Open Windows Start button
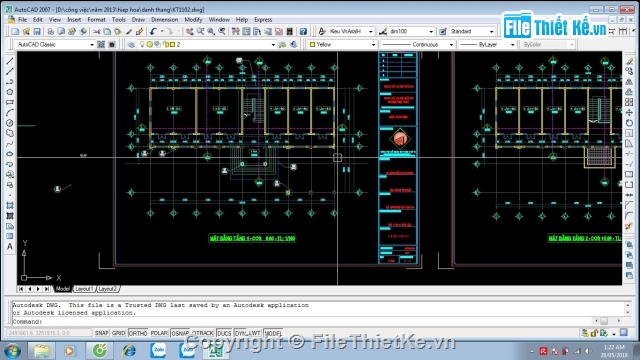The height and width of the screenshot is (360, 640). point(11,351)
